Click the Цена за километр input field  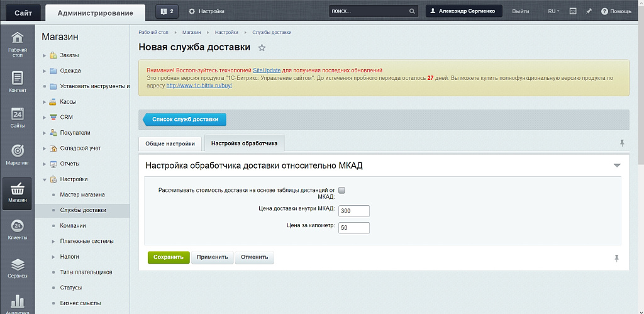click(354, 227)
